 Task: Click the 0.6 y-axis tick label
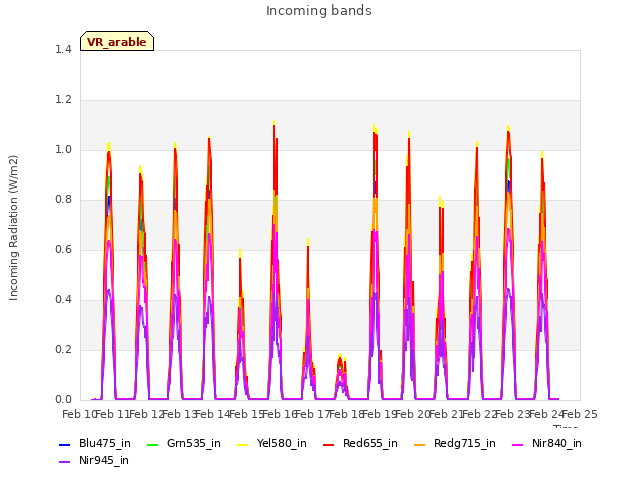[63, 249]
